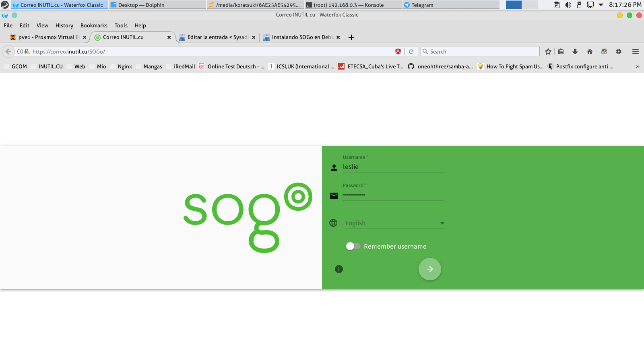Screen dimensions: 644x362
Task: Open the View menu
Action: (x=42, y=25)
